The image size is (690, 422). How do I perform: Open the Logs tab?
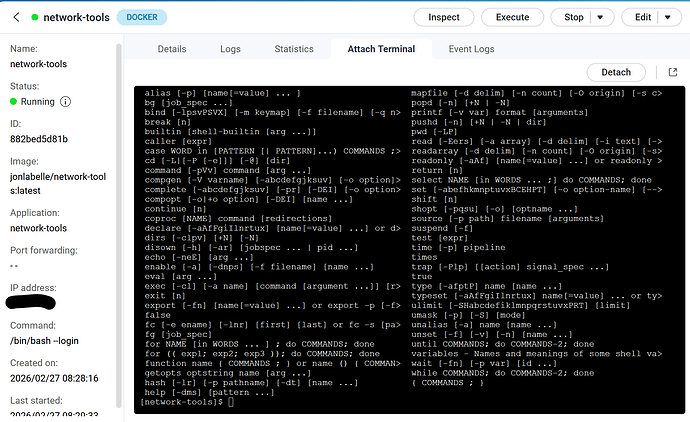pyautogui.click(x=230, y=48)
